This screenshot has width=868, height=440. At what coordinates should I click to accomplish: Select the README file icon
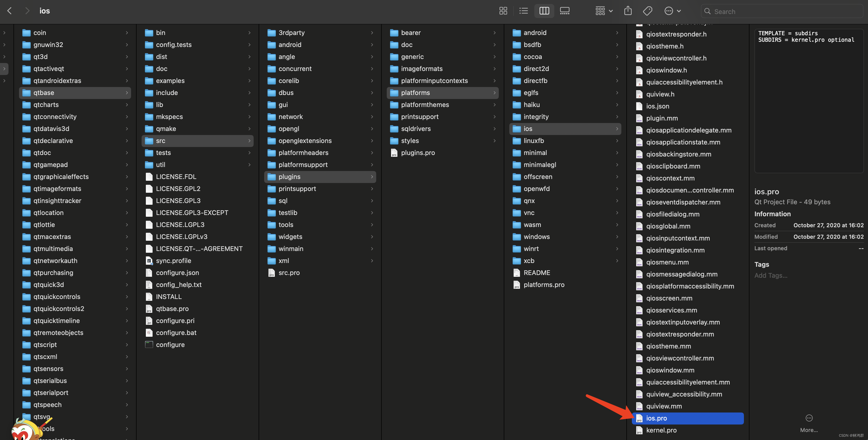[x=517, y=273]
